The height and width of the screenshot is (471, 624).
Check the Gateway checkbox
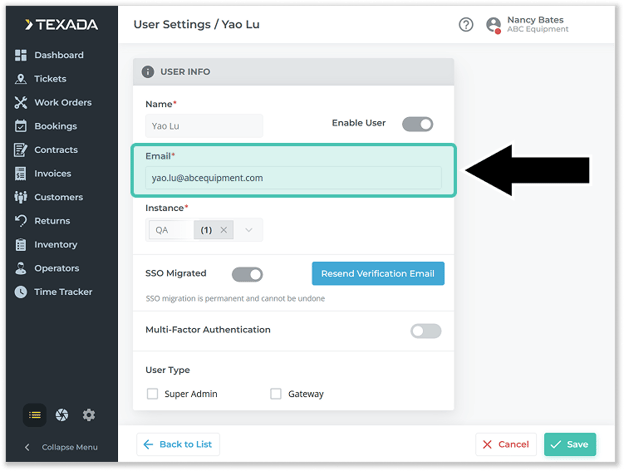pyautogui.click(x=276, y=394)
